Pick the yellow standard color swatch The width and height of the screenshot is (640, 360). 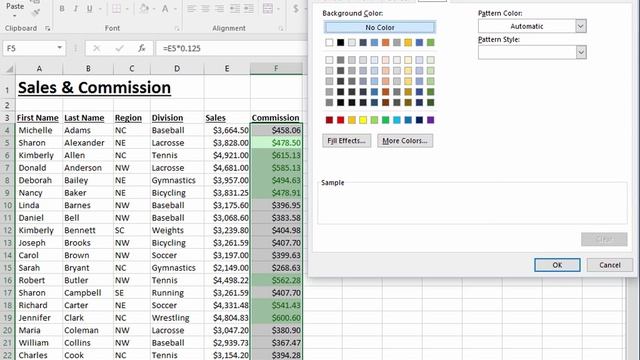pyautogui.click(x=363, y=120)
